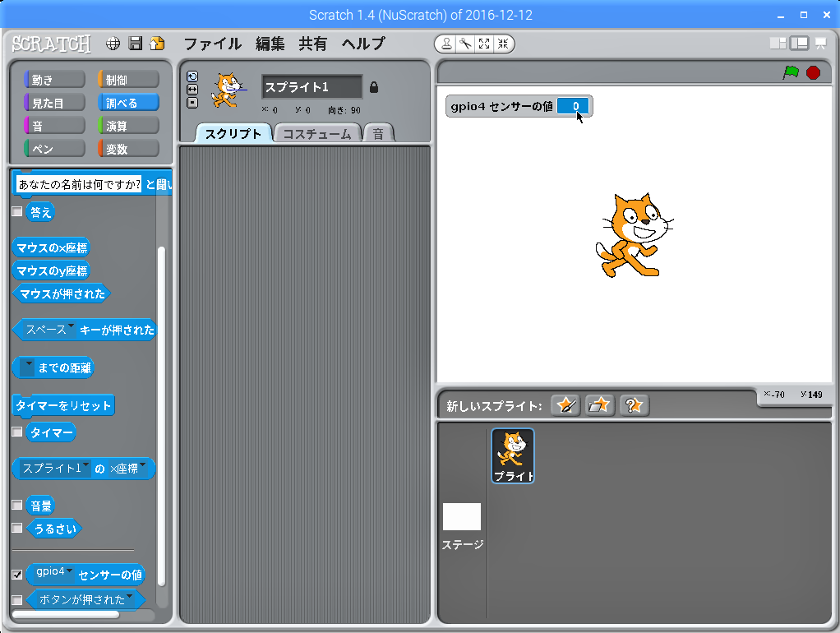Select the 演算 block category
This screenshot has width=840, height=633.
pos(128,126)
